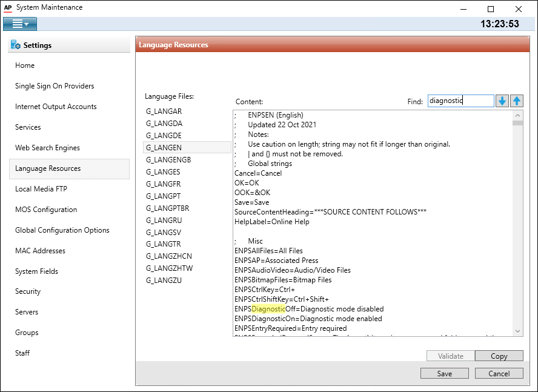Open Local Media FTP settings
Screen dimensions: 538x392
click(41, 189)
